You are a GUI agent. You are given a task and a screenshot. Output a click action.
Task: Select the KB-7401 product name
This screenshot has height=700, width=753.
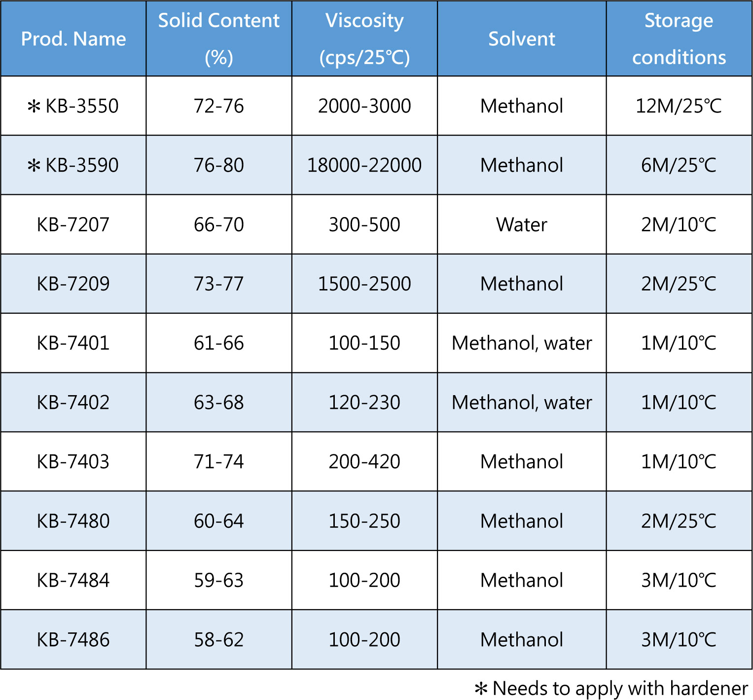(x=73, y=343)
